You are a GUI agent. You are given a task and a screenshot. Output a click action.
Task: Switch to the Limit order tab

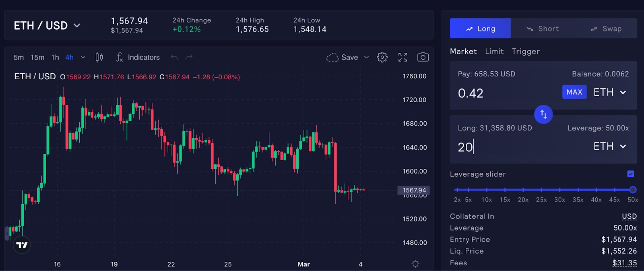click(x=494, y=51)
